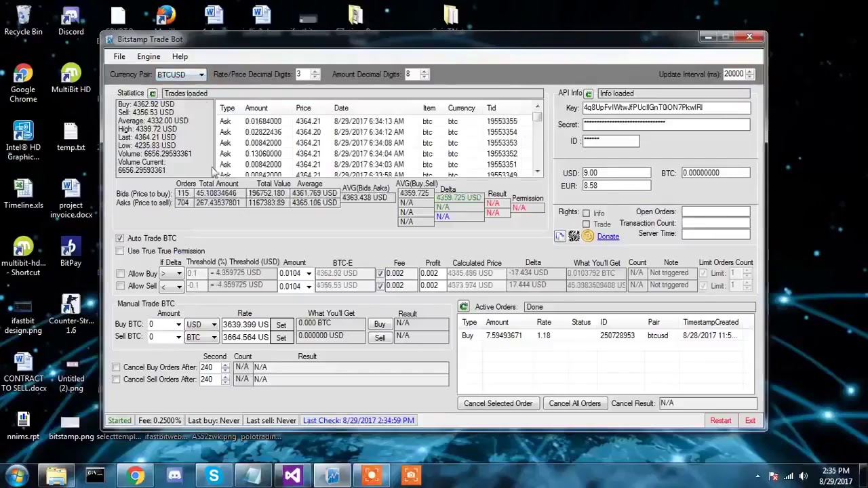Image resolution: width=868 pixels, height=488 pixels.
Task: Open the Discord desktop shortcut
Action: coord(71,20)
